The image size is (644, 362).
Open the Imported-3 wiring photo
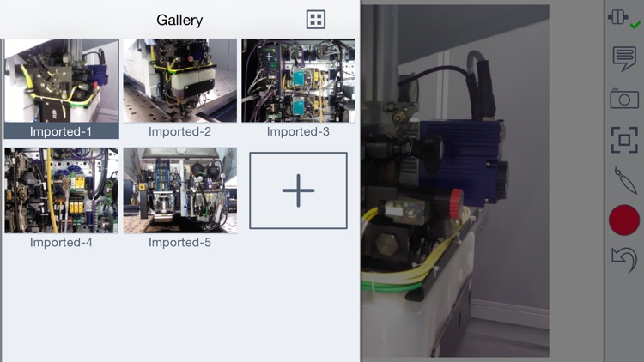[x=299, y=81]
